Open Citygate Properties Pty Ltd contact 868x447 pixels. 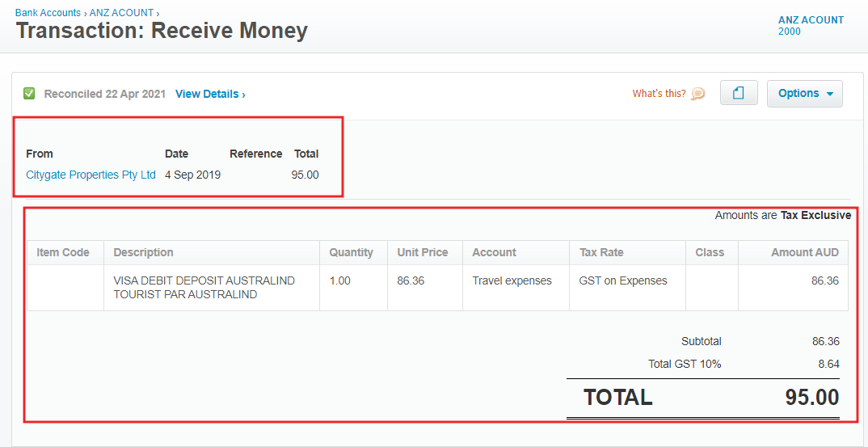pyautogui.click(x=91, y=175)
